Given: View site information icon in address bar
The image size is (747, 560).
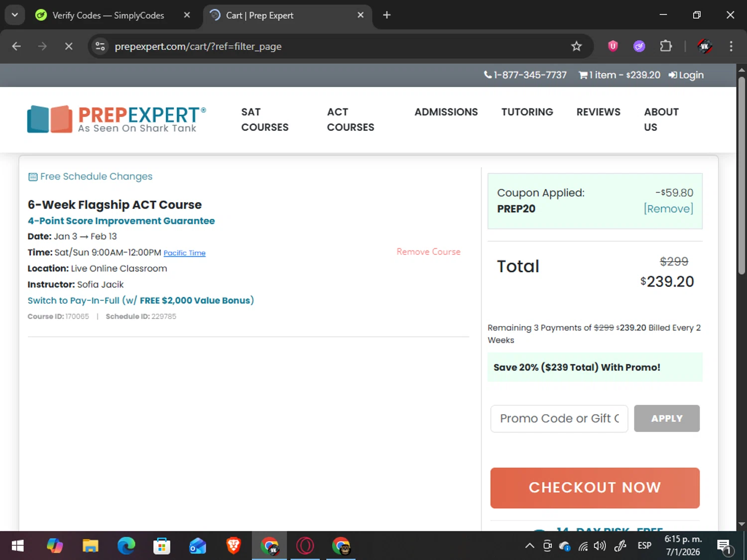Looking at the screenshot, I should click(x=100, y=46).
